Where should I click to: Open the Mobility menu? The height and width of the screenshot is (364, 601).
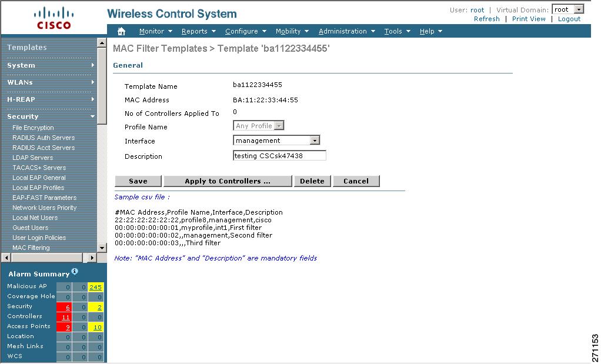(292, 31)
